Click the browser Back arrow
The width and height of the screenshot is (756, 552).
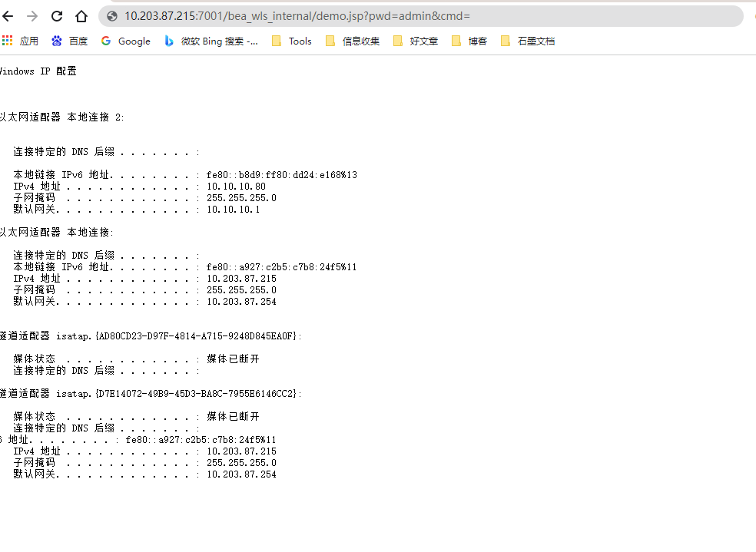(8, 16)
